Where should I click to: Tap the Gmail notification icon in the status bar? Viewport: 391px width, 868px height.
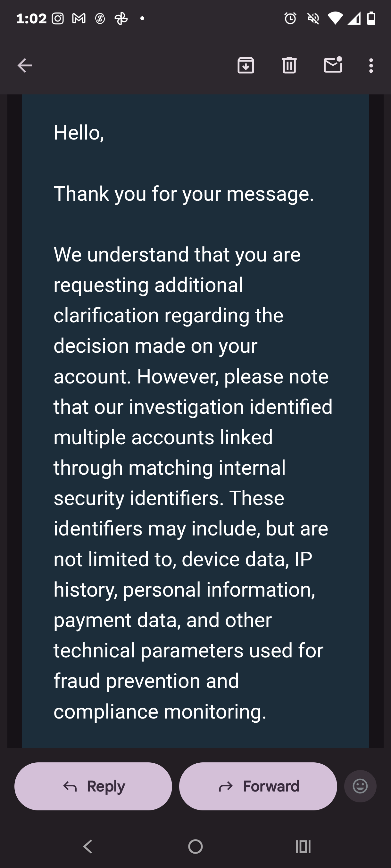click(x=79, y=19)
